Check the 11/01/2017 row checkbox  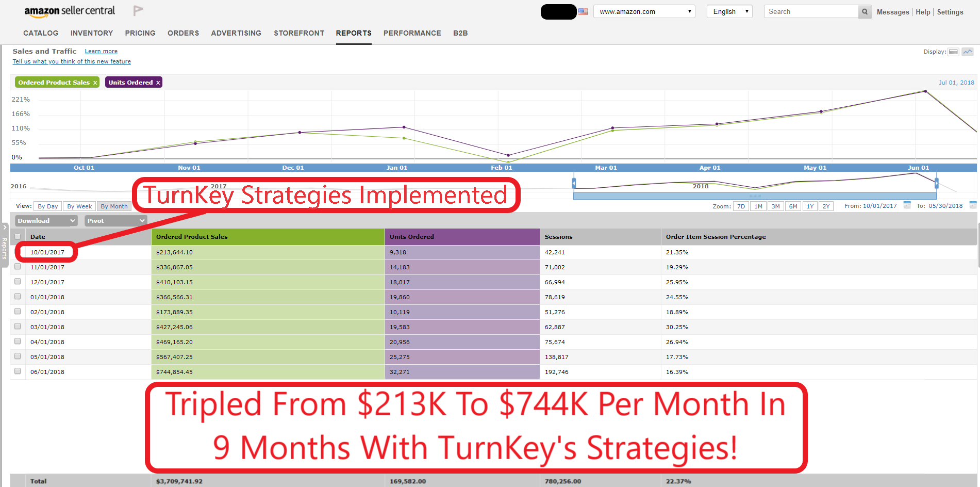pos(18,267)
